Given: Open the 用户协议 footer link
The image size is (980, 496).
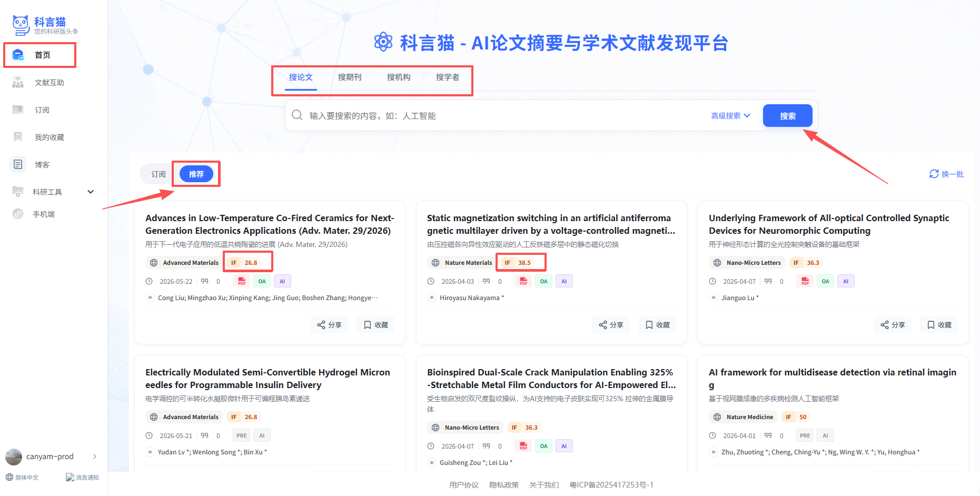Looking at the screenshot, I should point(464,485).
